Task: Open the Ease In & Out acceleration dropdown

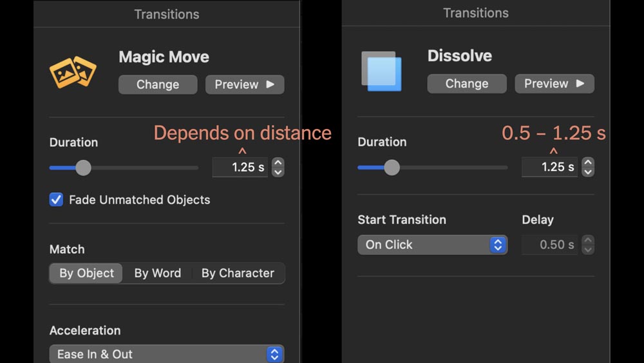Action: click(166, 354)
